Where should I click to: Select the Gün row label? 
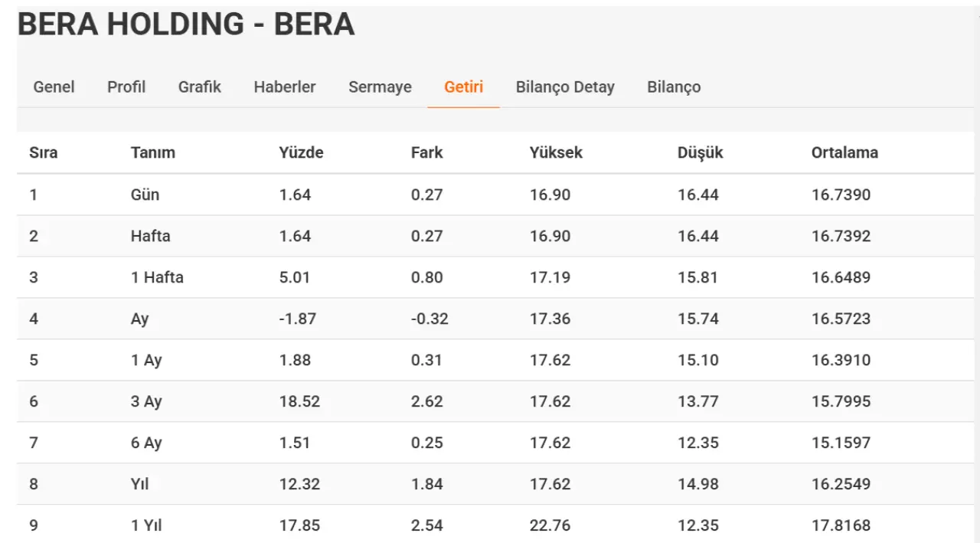[145, 195]
